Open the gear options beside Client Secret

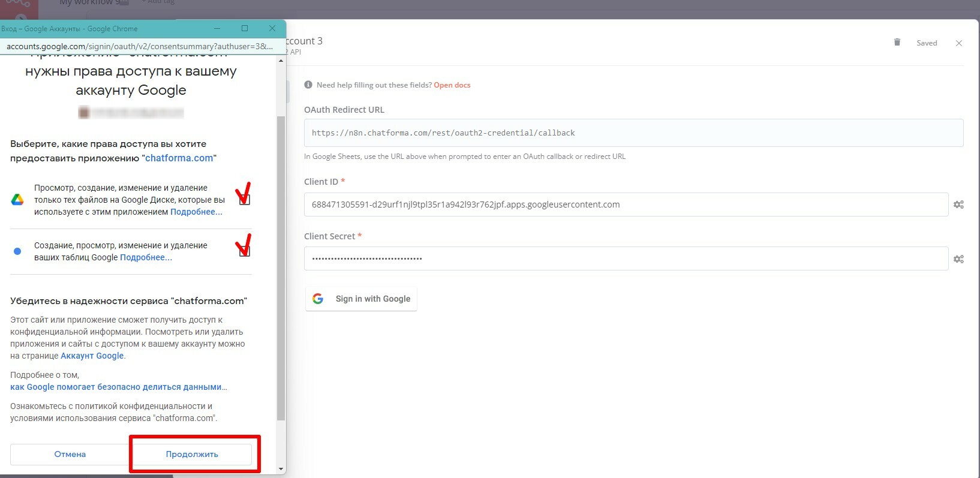coord(958,259)
